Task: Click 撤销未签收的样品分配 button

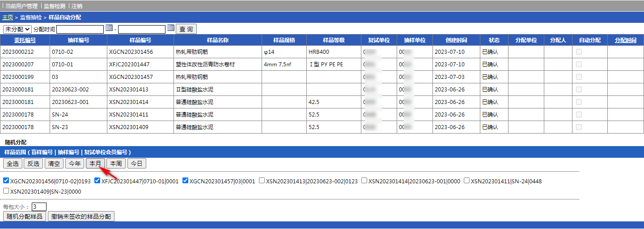Action: click(81, 216)
